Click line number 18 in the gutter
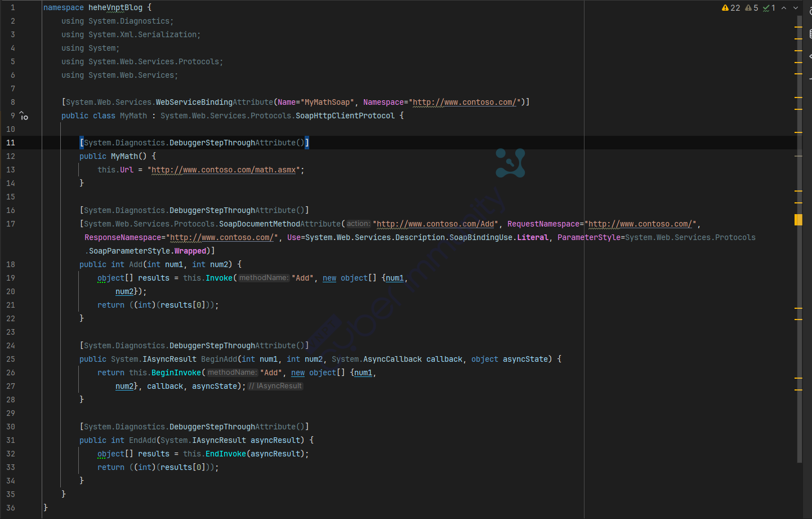Image resolution: width=812 pixels, height=519 pixels. (x=11, y=265)
